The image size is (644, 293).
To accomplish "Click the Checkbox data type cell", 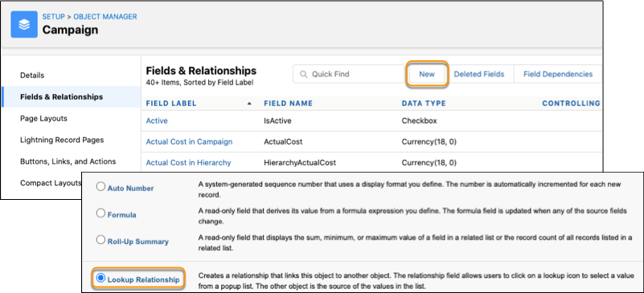I will click(x=420, y=121).
